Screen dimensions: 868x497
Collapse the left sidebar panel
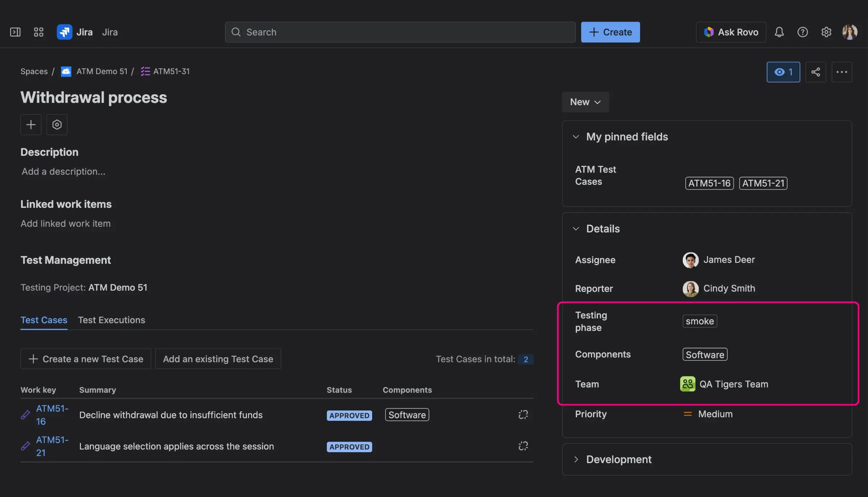pyautogui.click(x=15, y=32)
